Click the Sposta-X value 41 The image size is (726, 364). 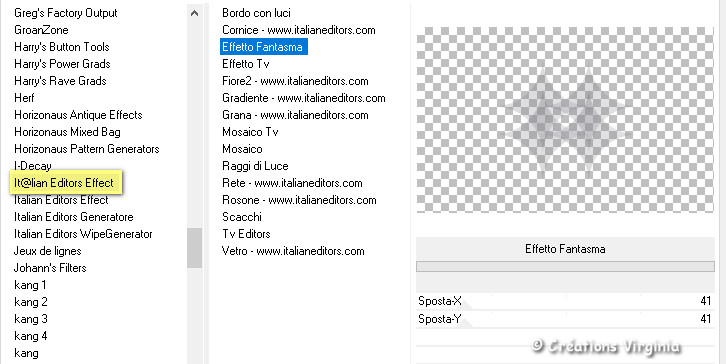pos(705,301)
